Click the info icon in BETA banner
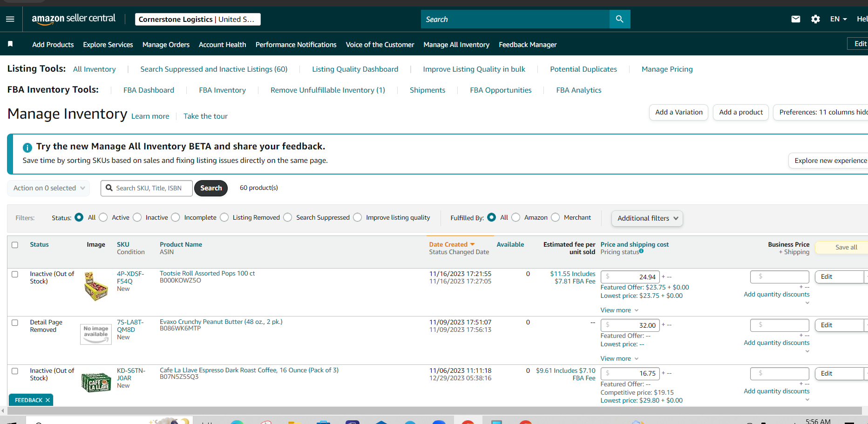The height and width of the screenshot is (424, 868). (x=27, y=148)
